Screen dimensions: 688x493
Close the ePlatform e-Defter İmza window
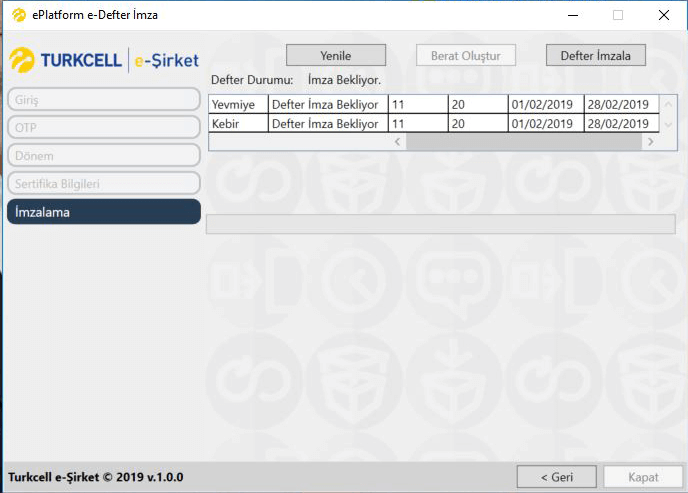(663, 15)
